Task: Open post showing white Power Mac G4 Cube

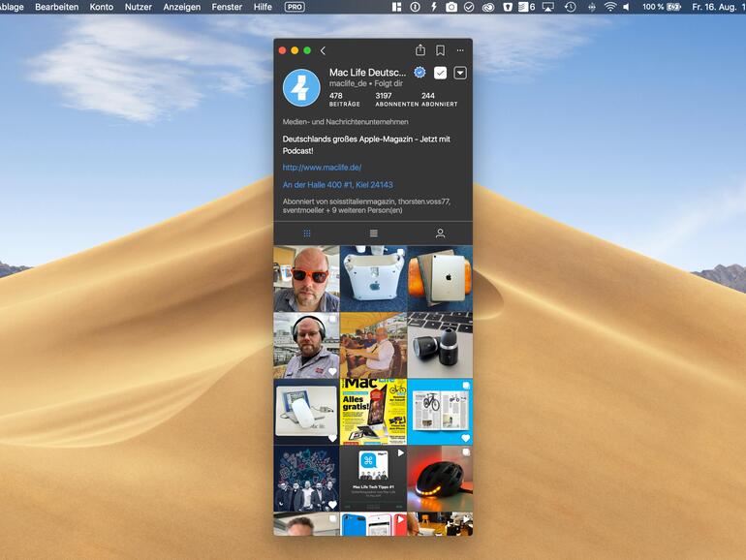Action: click(x=373, y=279)
